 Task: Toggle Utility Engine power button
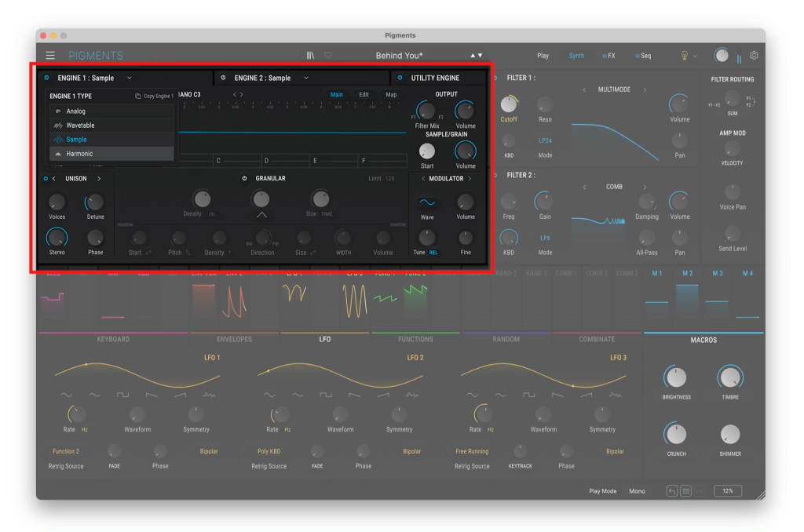point(400,78)
